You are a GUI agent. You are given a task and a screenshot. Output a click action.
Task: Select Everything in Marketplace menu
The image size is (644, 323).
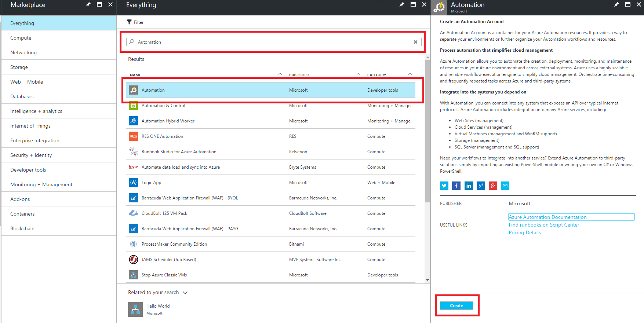tap(59, 23)
